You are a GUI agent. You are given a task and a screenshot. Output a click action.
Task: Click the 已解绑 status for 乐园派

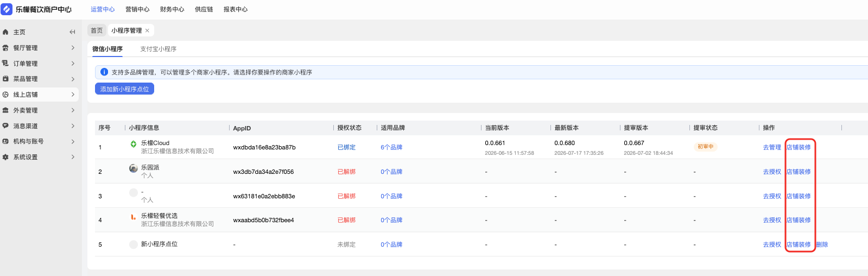click(x=346, y=172)
